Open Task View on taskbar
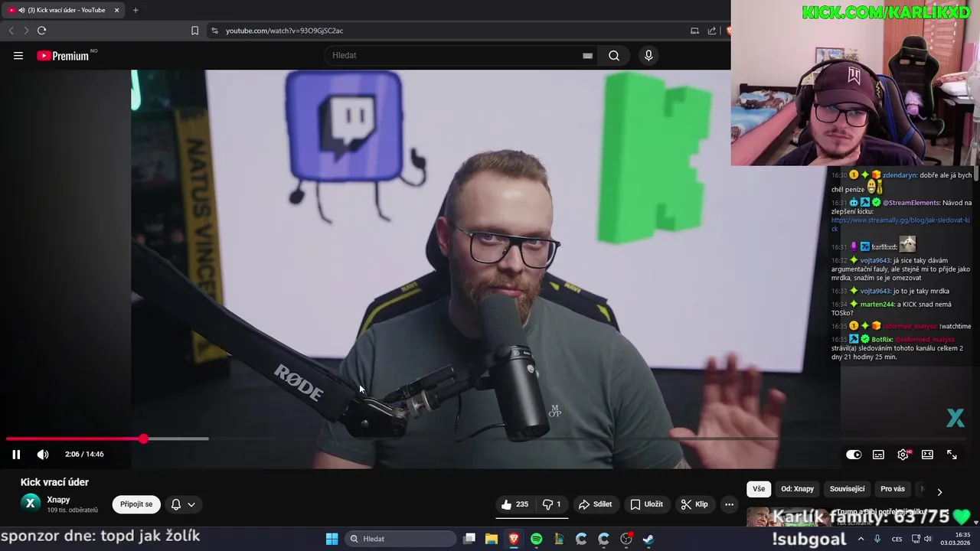 click(469, 539)
